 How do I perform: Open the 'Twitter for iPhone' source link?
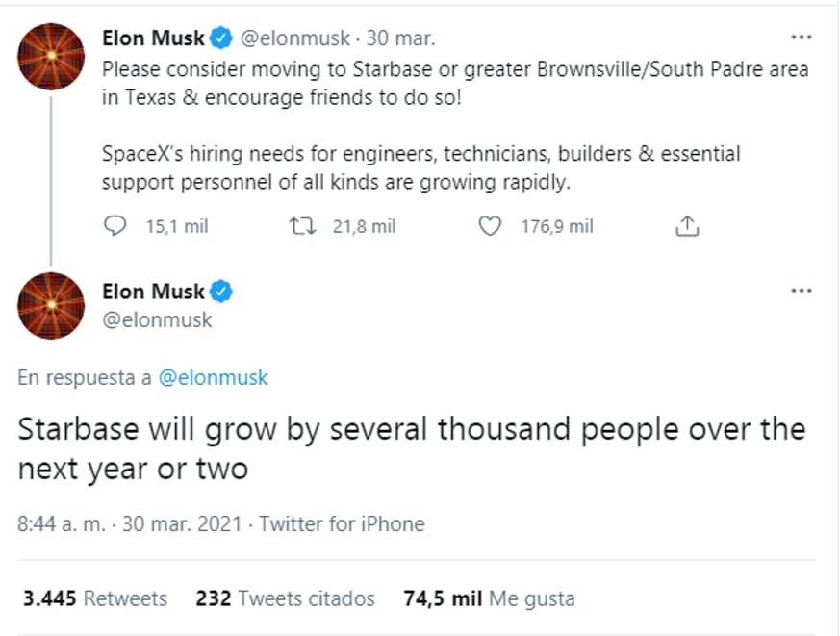point(342,524)
